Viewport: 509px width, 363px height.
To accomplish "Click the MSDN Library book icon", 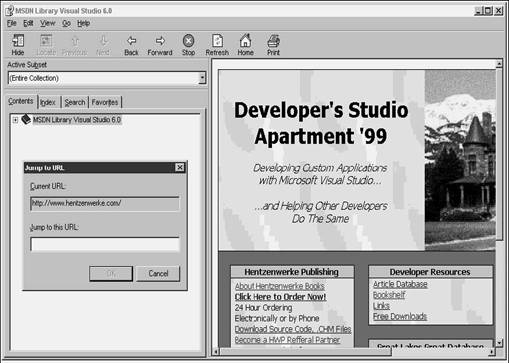I will tap(26, 119).
